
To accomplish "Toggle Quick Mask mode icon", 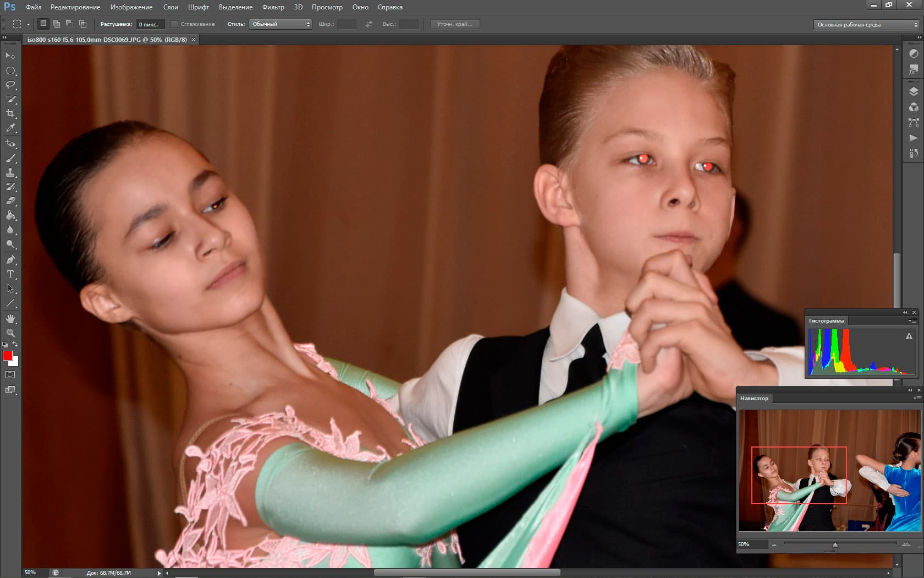I will (10, 375).
